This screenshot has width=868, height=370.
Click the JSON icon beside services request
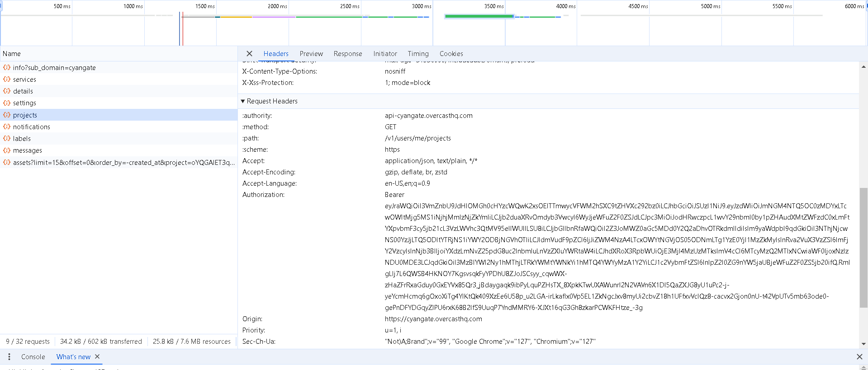tap(7, 80)
